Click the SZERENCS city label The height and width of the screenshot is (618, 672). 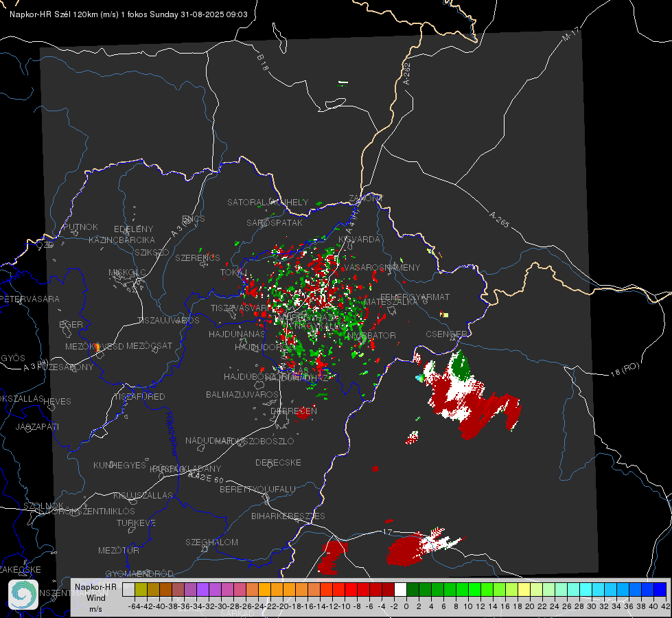pos(198,258)
